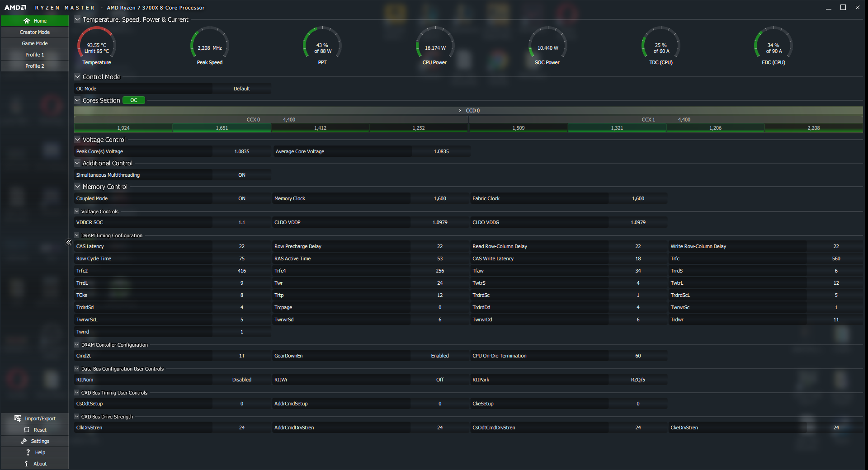Click GearDownEn Enabled value
This screenshot has width=868, height=470.
pyautogui.click(x=440, y=356)
